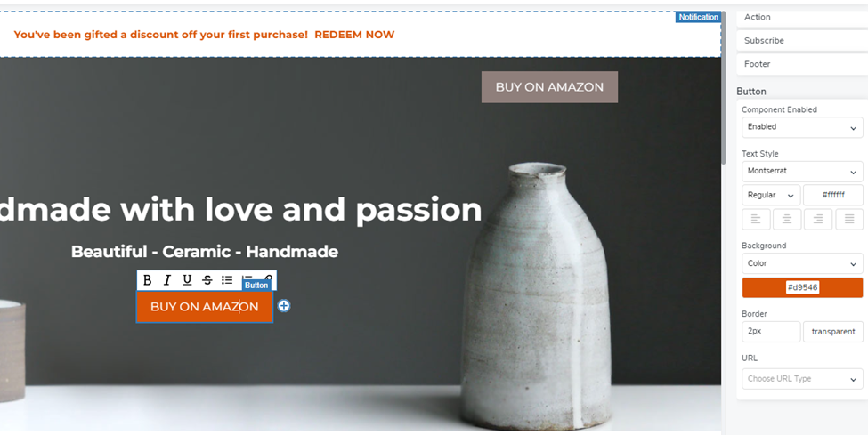Align the button text left

(x=756, y=220)
